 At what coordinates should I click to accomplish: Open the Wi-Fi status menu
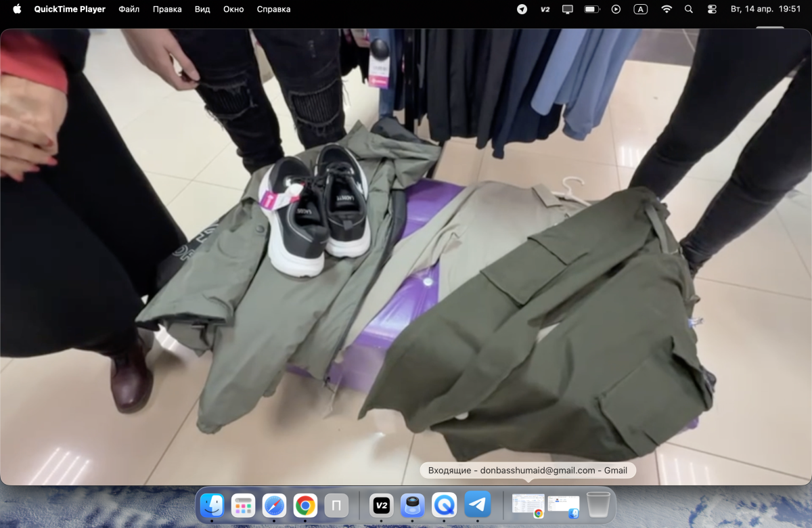(667, 9)
